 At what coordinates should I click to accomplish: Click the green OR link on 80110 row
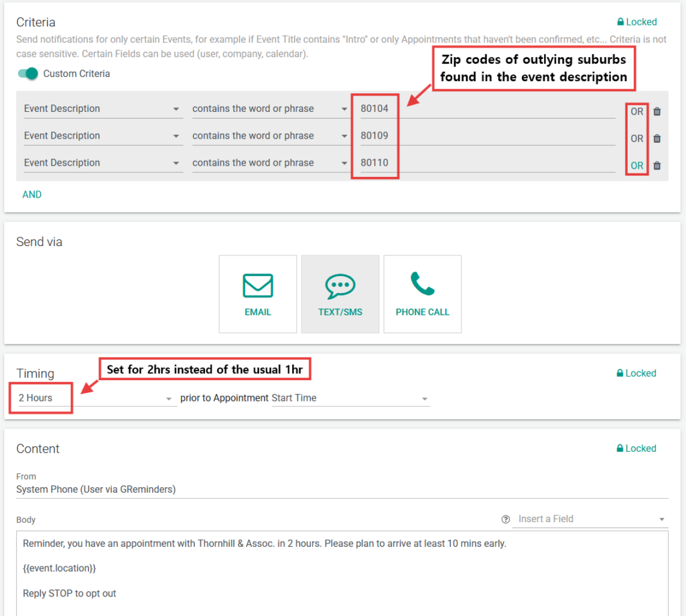click(636, 166)
